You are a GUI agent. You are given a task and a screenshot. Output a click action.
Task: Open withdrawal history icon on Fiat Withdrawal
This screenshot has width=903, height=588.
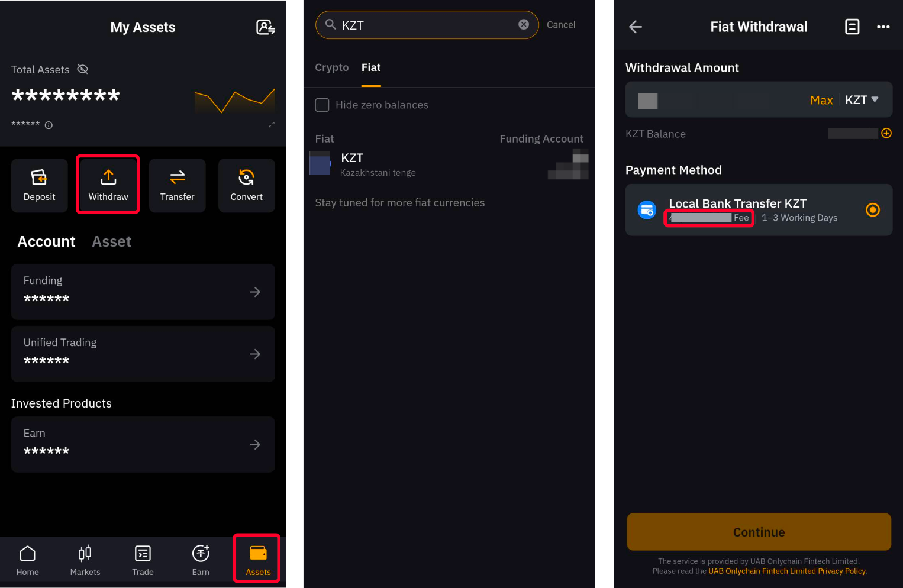[852, 27]
